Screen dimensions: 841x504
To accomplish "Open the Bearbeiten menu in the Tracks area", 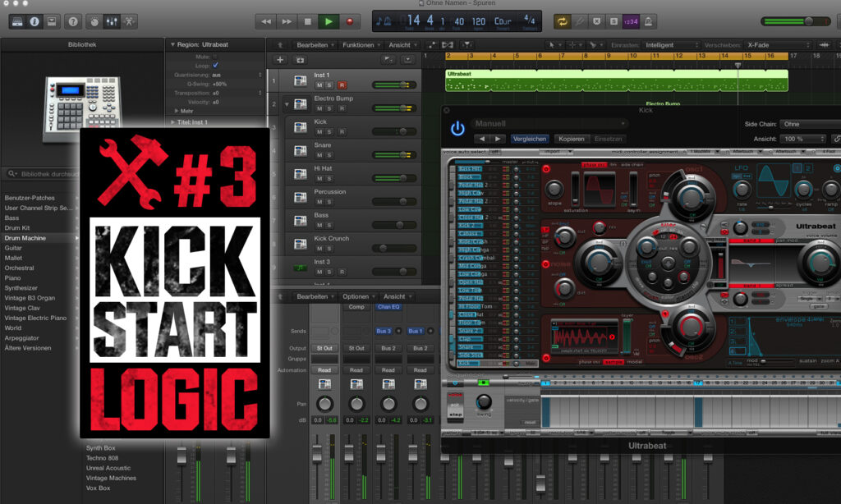I will click(315, 45).
